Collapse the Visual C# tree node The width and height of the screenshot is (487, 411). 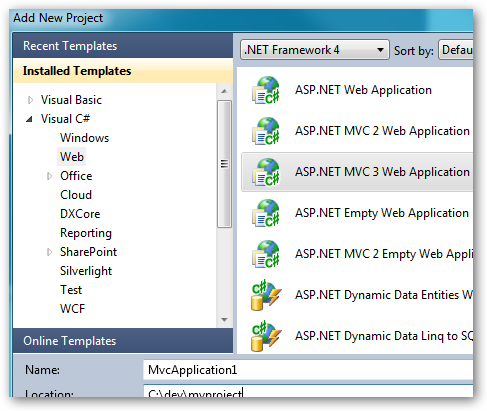pyautogui.click(x=30, y=119)
